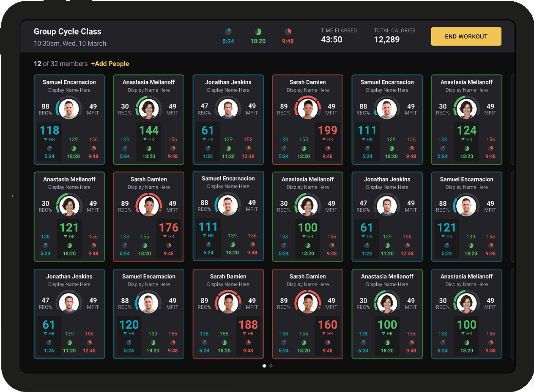The height and width of the screenshot is (392, 534).
Task: Click Samuel's avatar on the 120 HR card
Action: click(149, 303)
